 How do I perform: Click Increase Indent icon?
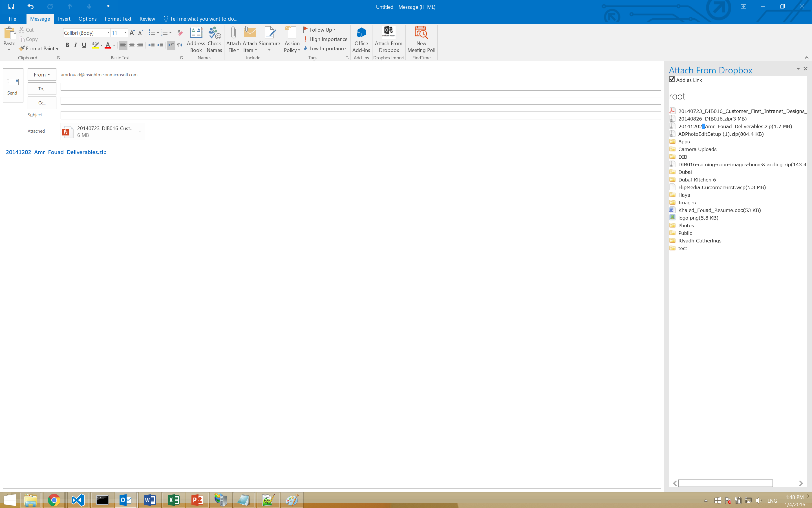[x=160, y=45]
